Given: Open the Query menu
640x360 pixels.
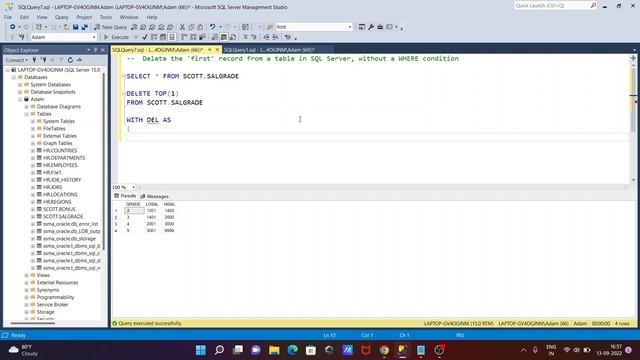Looking at the screenshot, I should tap(62, 17).
